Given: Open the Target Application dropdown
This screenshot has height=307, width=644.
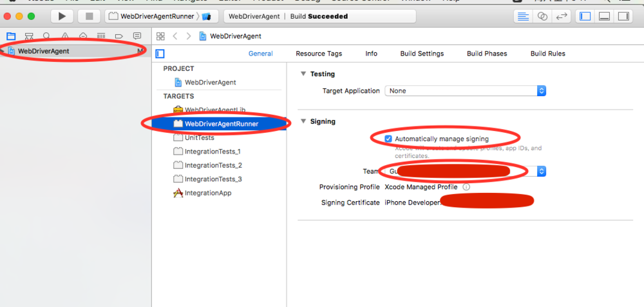Looking at the screenshot, I should pyautogui.click(x=465, y=91).
